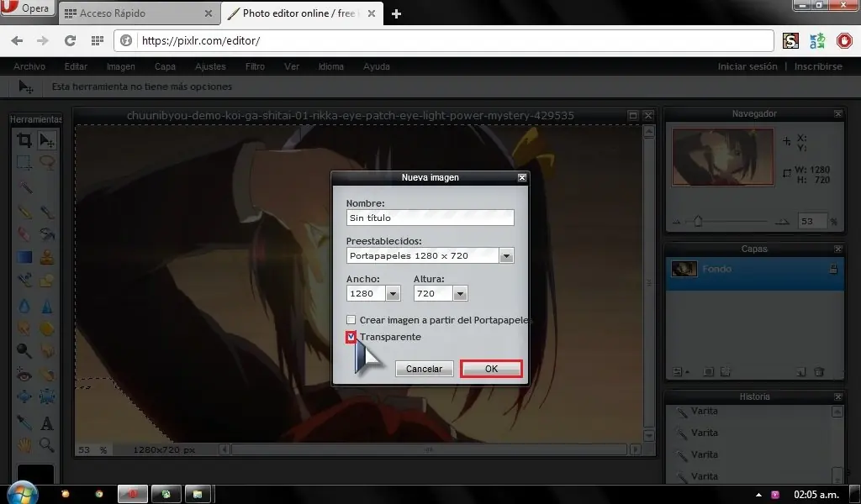Screen dimensions: 861x504
Task: Select the Crop tool
Action: coord(24,140)
